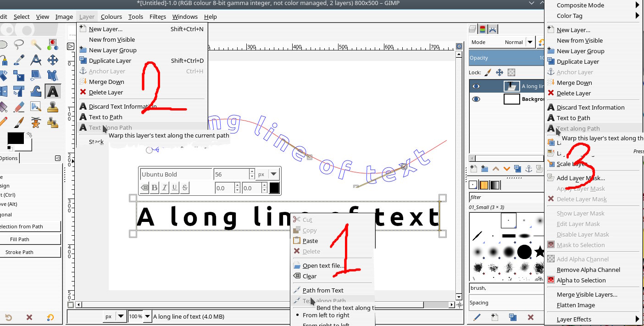
Task: Select the Measure compass tool
Action: 36,60
